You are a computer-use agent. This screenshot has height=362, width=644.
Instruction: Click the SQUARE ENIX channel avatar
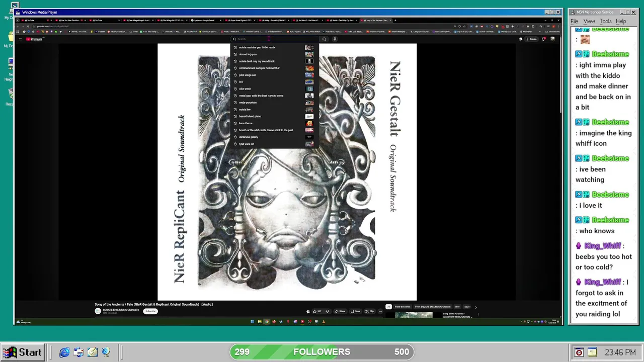point(98,311)
